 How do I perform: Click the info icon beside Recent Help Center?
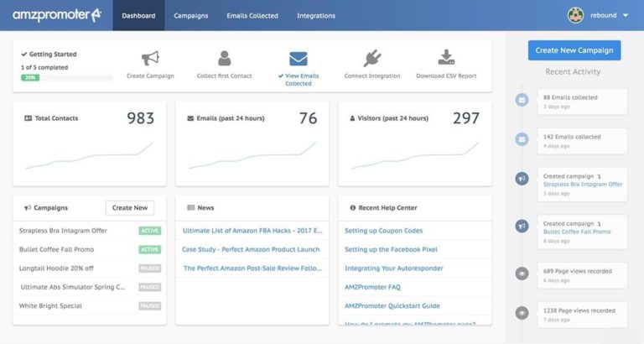pos(353,208)
